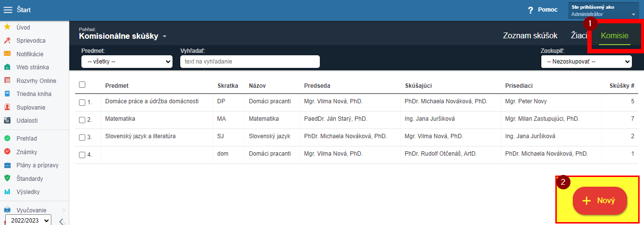Open the hamburger menu next to Štart

(8, 10)
